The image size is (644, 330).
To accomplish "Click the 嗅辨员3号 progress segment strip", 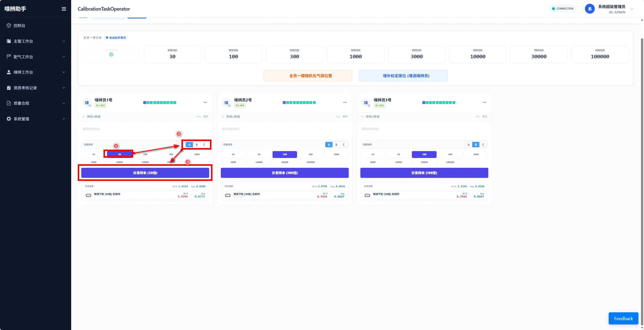I will [439, 102].
